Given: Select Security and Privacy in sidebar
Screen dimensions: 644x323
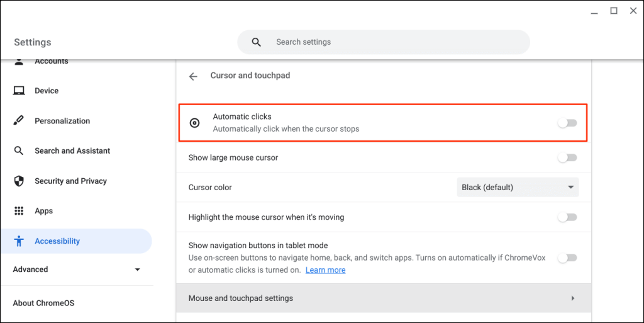Looking at the screenshot, I should 70,181.
